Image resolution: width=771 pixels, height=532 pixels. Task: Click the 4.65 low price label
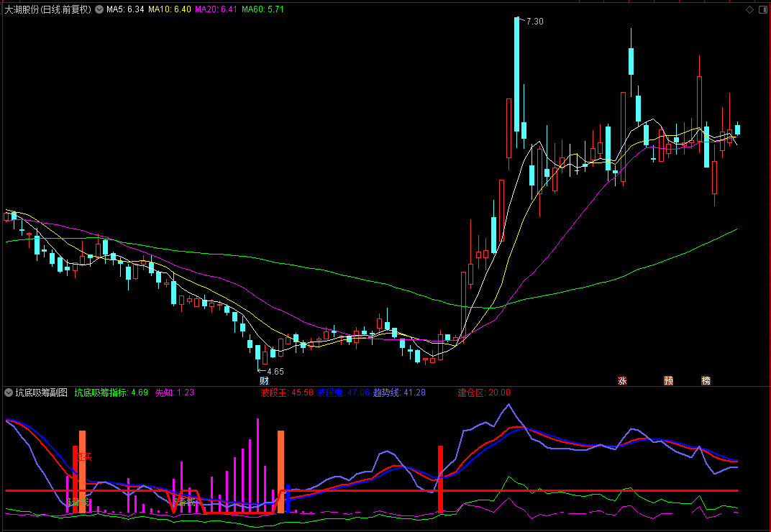pos(275,372)
